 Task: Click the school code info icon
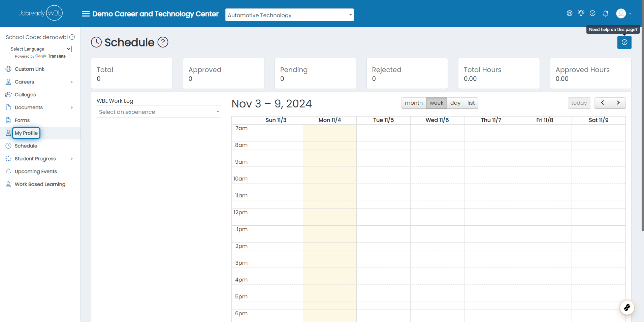click(72, 37)
